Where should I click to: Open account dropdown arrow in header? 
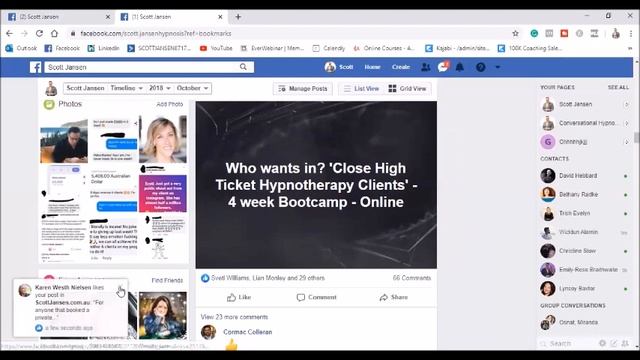(498, 67)
